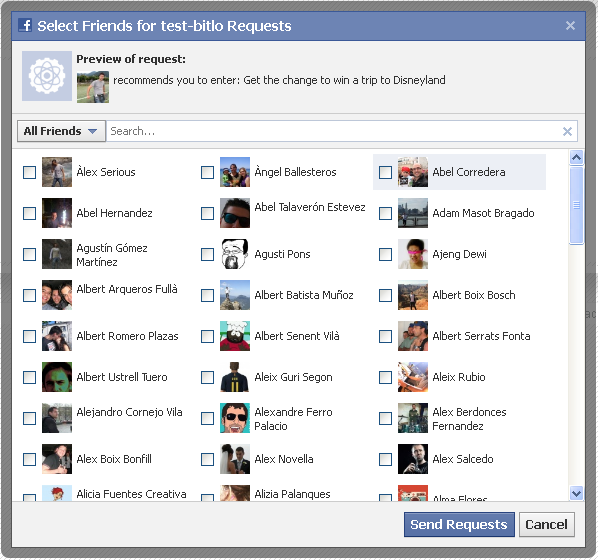Check Alejandro Cornejo Vila checkbox

pos(29,418)
